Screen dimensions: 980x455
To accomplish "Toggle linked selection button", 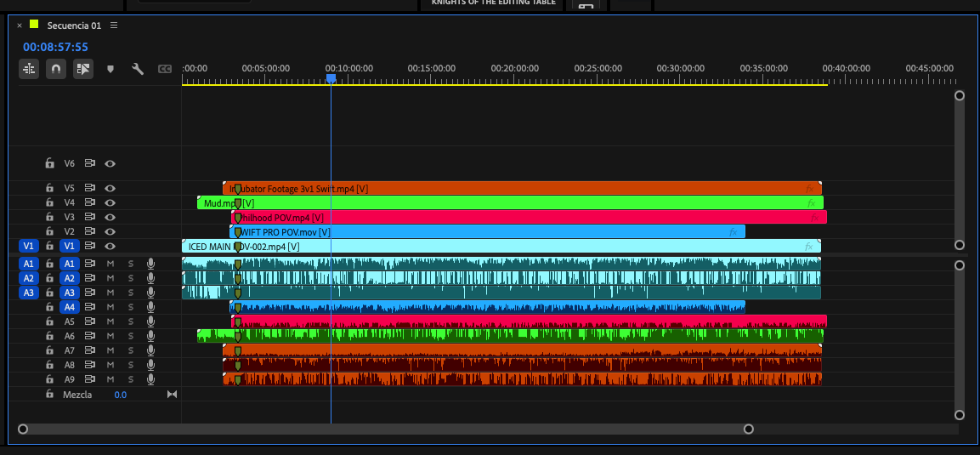I will [83, 69].
